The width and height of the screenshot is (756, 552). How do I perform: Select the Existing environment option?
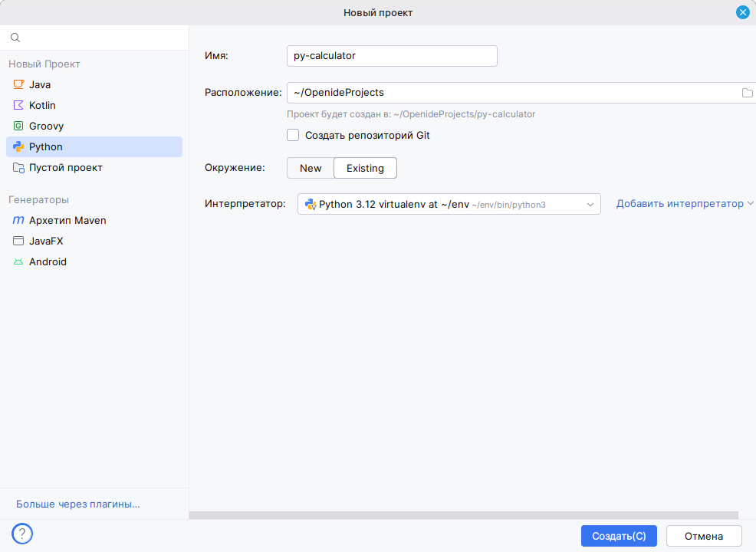click(x=365, y=168)
